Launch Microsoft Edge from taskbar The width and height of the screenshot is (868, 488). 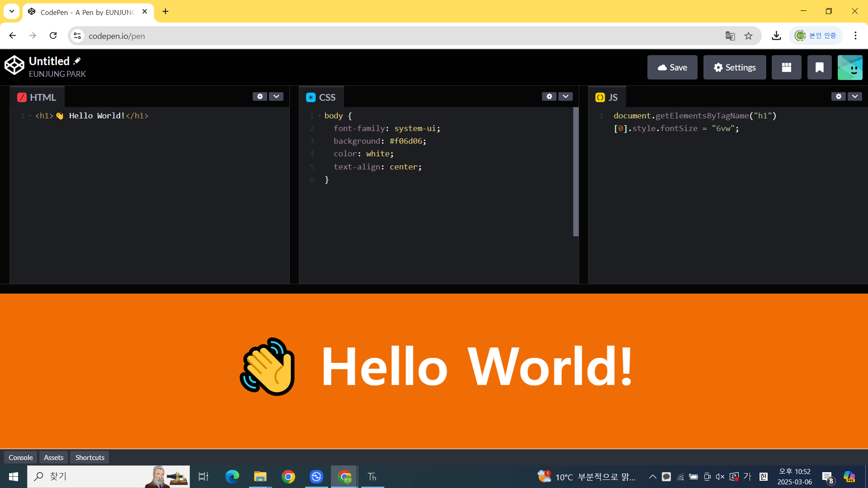[x=232, y=477]
